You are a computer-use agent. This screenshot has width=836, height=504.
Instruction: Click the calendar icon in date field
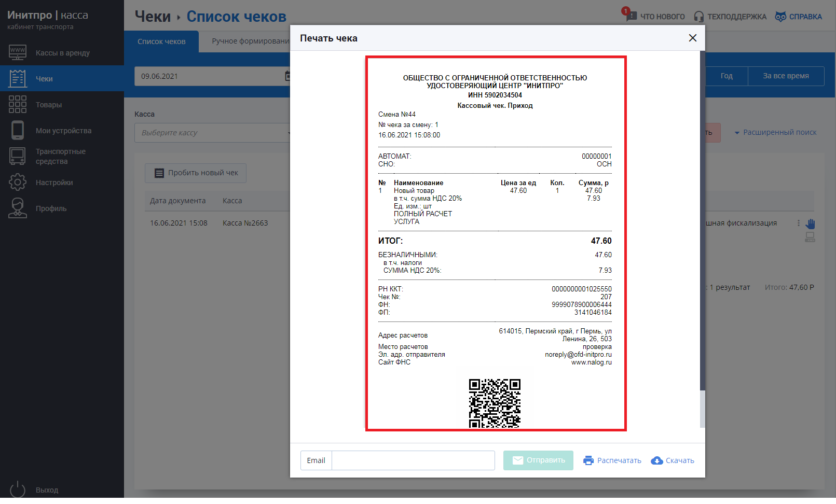click(288, 76)
